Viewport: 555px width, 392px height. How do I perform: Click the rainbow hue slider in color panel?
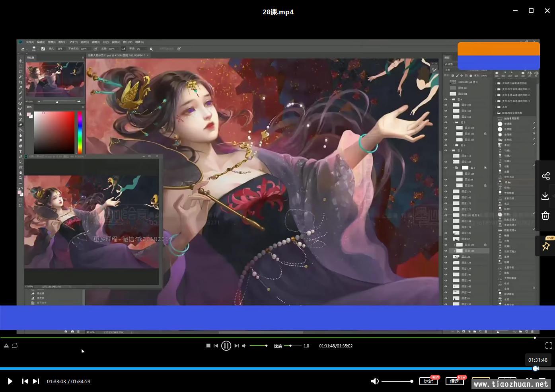pyautogui.click(x=80, y=132)
